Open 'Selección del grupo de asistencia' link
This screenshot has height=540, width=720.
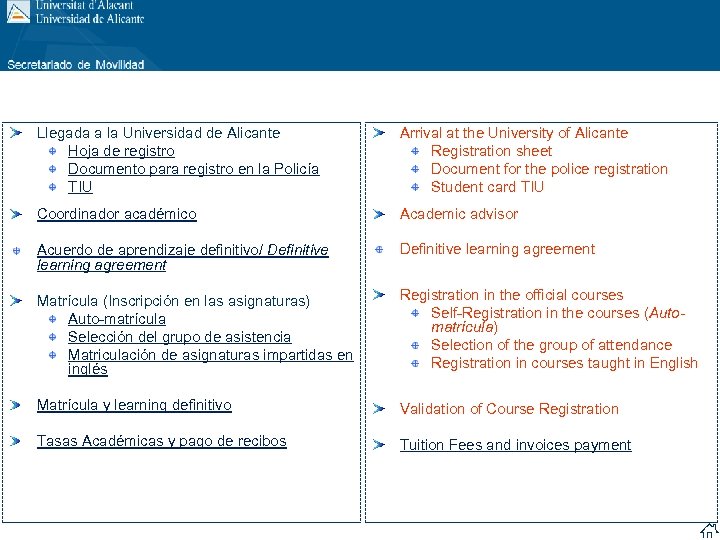(179, 337)
